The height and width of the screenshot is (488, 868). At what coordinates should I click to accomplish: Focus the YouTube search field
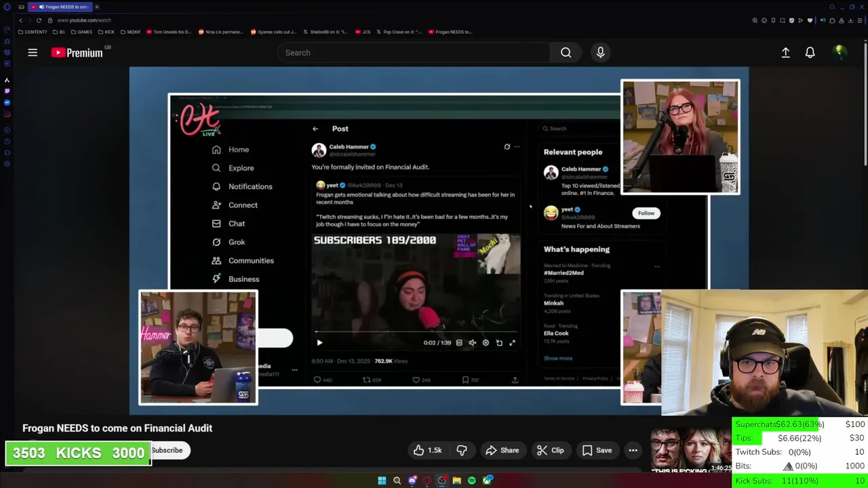(414, 52)
